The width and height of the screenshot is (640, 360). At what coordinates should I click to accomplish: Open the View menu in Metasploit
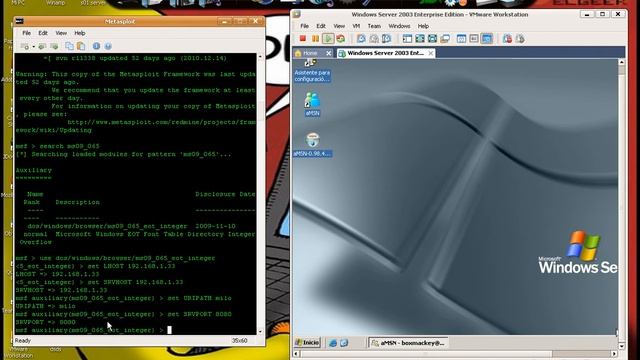coord(61,33)
